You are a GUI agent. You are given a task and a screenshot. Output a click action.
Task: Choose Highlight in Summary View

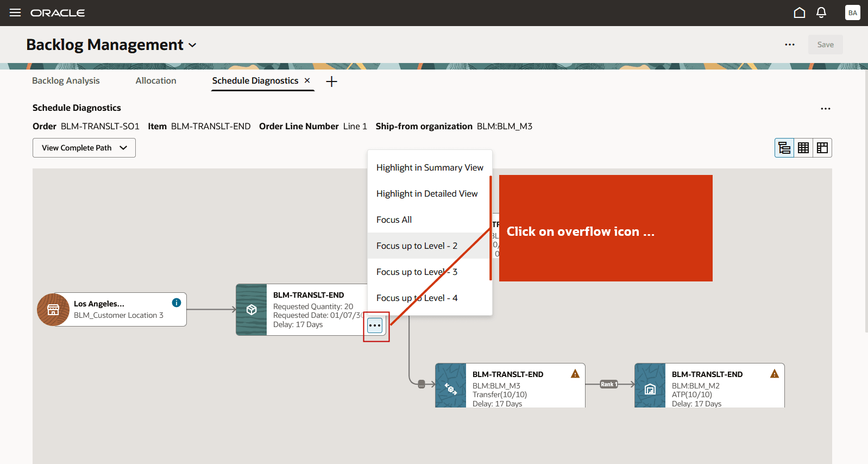[430, 167]
